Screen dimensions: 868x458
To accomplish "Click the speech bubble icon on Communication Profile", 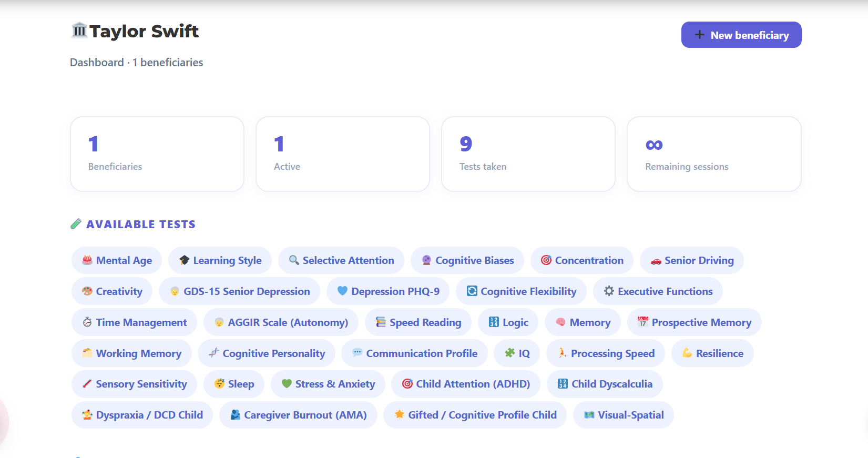I will (357, 352).
